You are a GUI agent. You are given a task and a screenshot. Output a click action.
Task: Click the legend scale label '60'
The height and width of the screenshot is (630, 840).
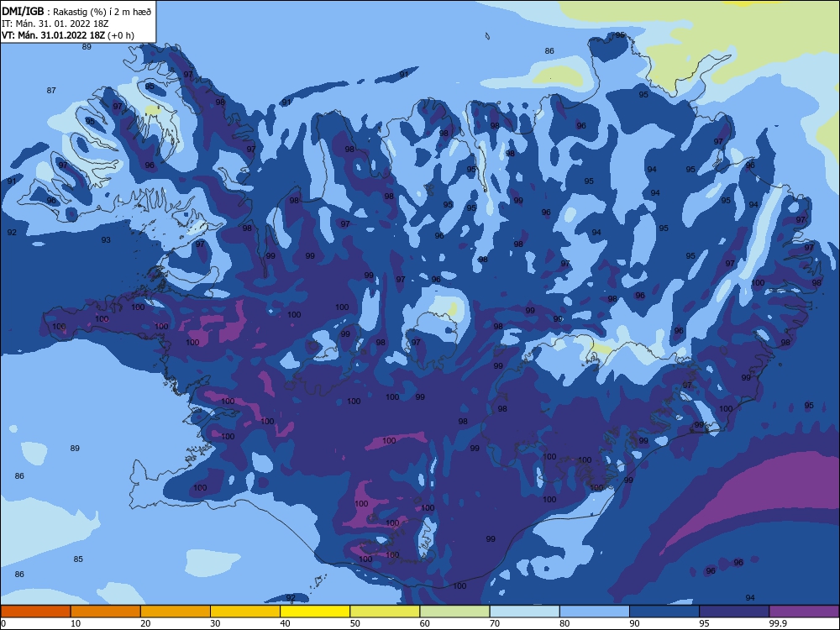pos(425,623)
